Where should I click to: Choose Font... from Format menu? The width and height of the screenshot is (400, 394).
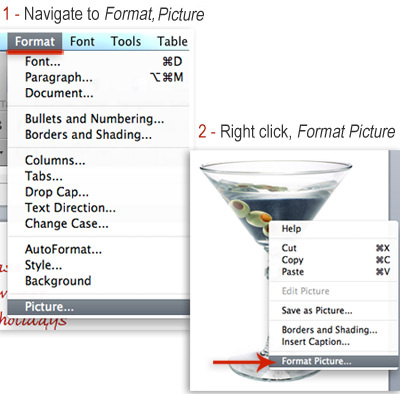tap(99, 62)
